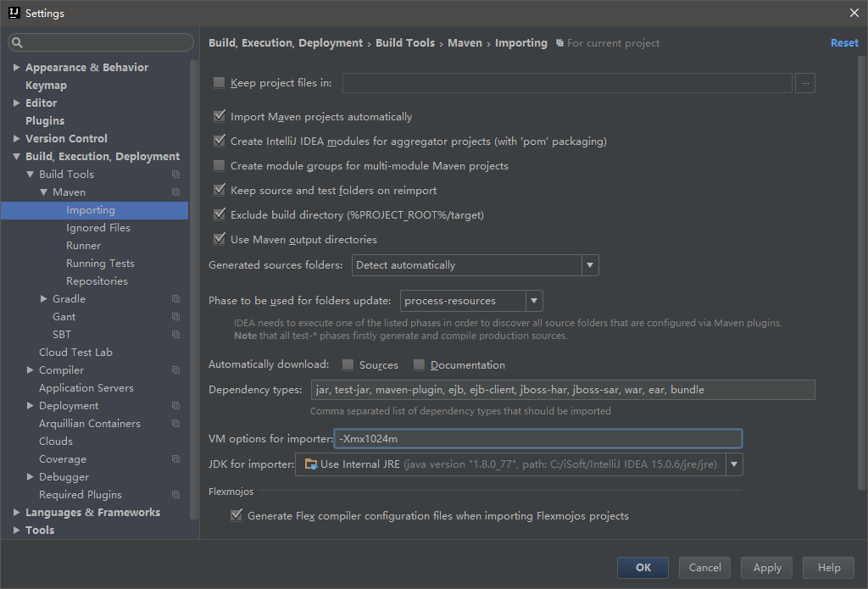Open Runner settings under Maven

coord(84,245)
